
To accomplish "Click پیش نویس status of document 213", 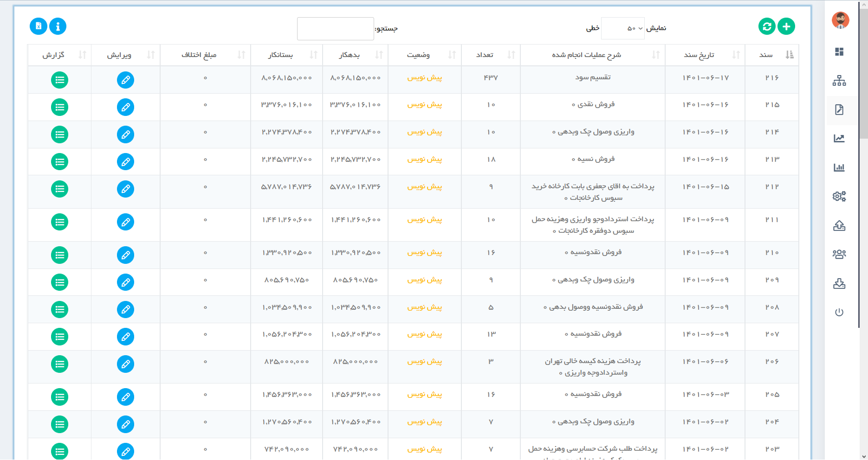I will coord(424,160).
